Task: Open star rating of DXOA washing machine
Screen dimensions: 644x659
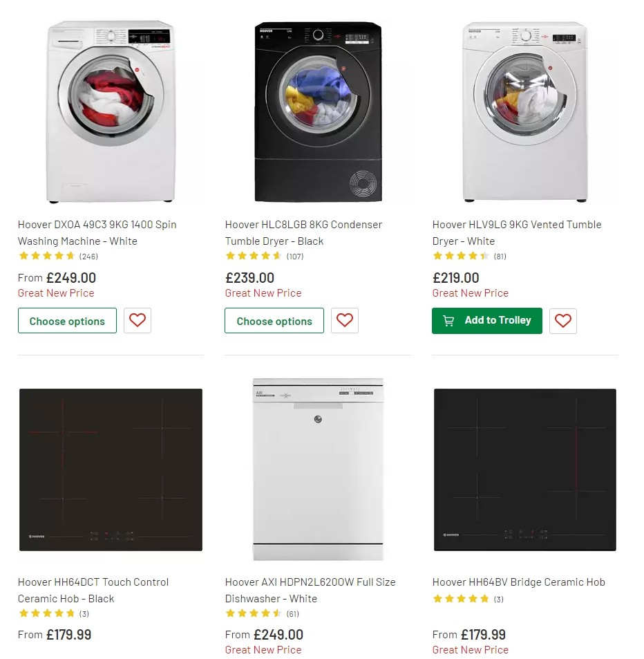Action: pyautogui.click(x=47, y=256)
